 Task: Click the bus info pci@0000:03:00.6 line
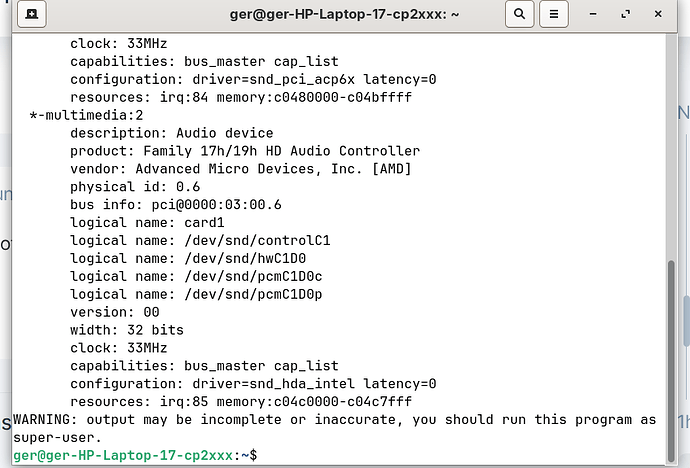(x=175, y=205)
